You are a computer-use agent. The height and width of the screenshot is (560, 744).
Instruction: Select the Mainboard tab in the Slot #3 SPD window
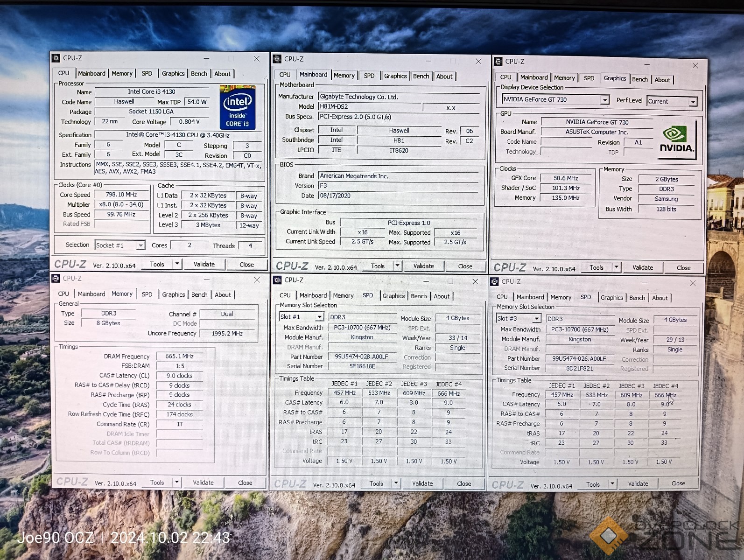tap(530, 297)
